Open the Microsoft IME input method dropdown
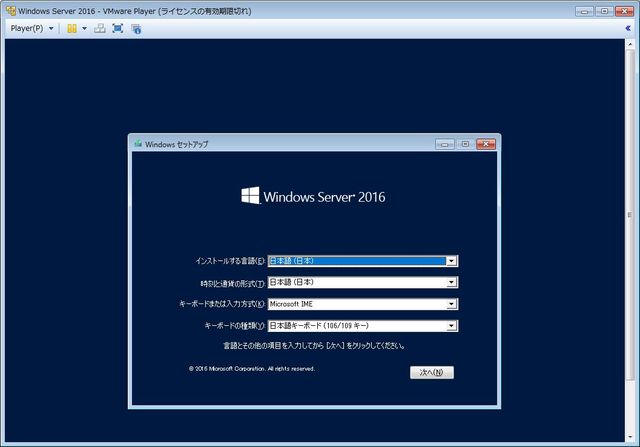 click(x=451, y=304)
